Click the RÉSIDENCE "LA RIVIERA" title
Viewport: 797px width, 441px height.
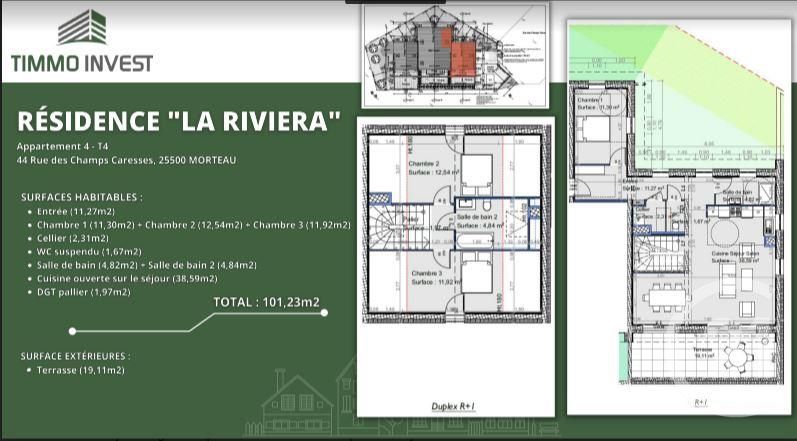(179, 122)
